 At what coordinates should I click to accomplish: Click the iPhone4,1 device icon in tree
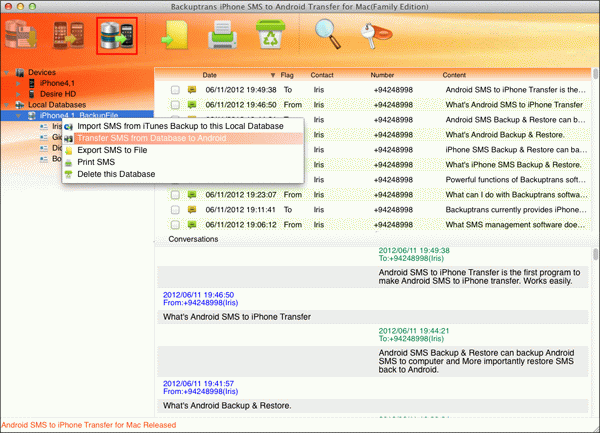(x=32, y=83)
